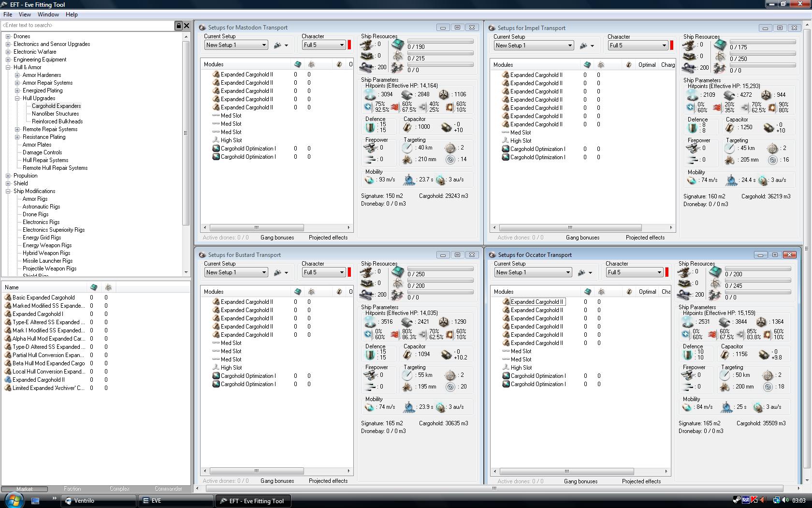Click the CPU column icon in Mastodon Modules header
The height and width of the screenshot is (508, 812).
tap(298, 64)
